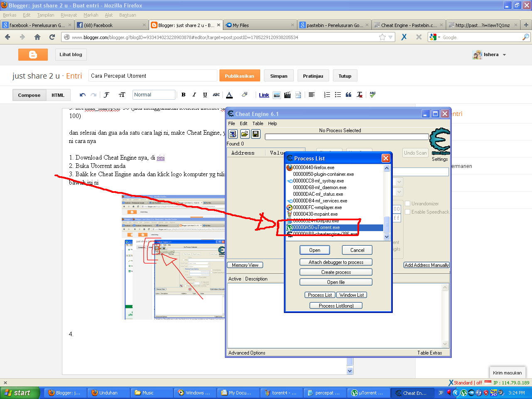The image size is (532, 399).
Task: Open the text alignment options
Action: (312, 95)
